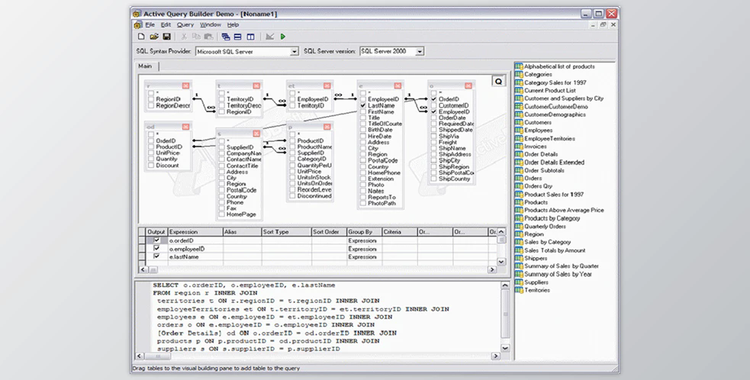Check the UnitPrice field in table od
Screen dimensions: 750x380
point(151,153)
